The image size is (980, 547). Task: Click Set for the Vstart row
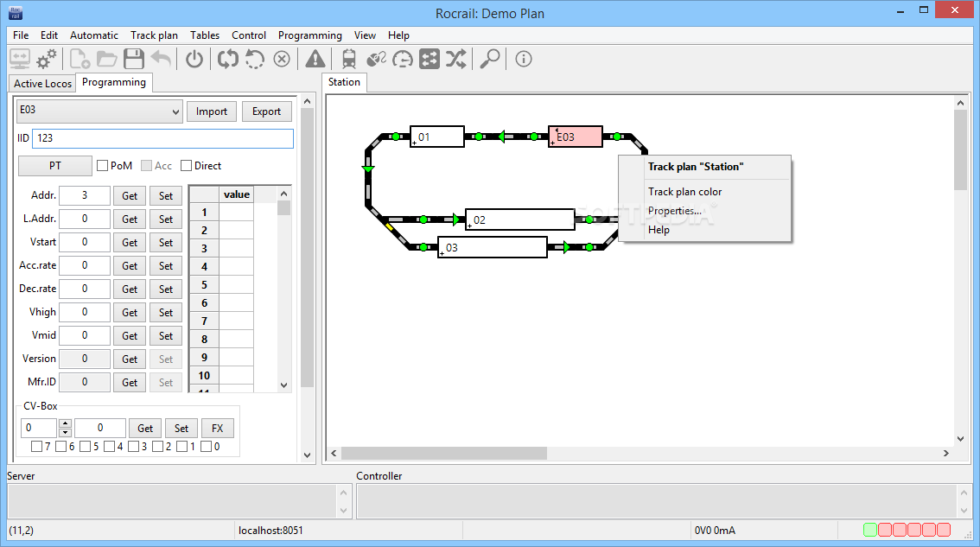[166, 243]
